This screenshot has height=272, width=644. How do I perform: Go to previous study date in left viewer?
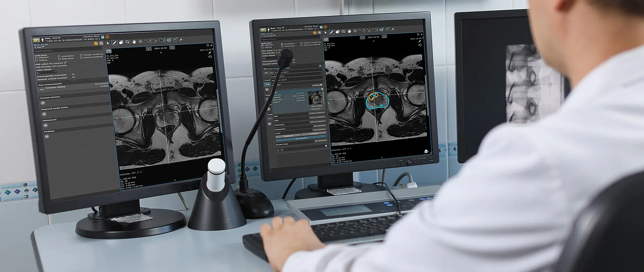(149, 49)
